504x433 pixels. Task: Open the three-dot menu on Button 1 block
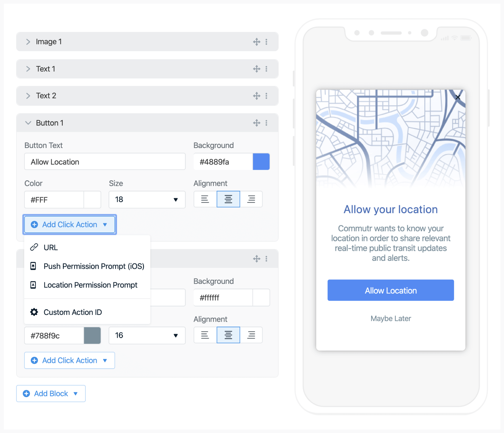coord(266,123)
